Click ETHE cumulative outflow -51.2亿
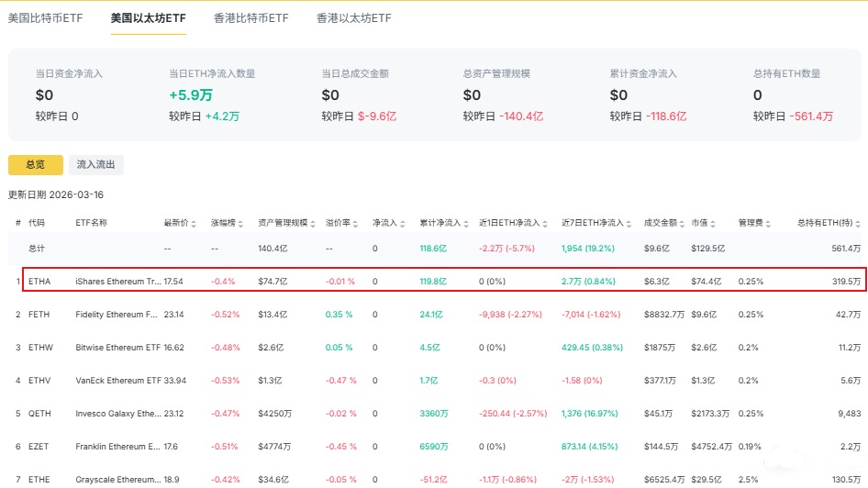This screenshot has height=488, width=868. pos(433,480)
